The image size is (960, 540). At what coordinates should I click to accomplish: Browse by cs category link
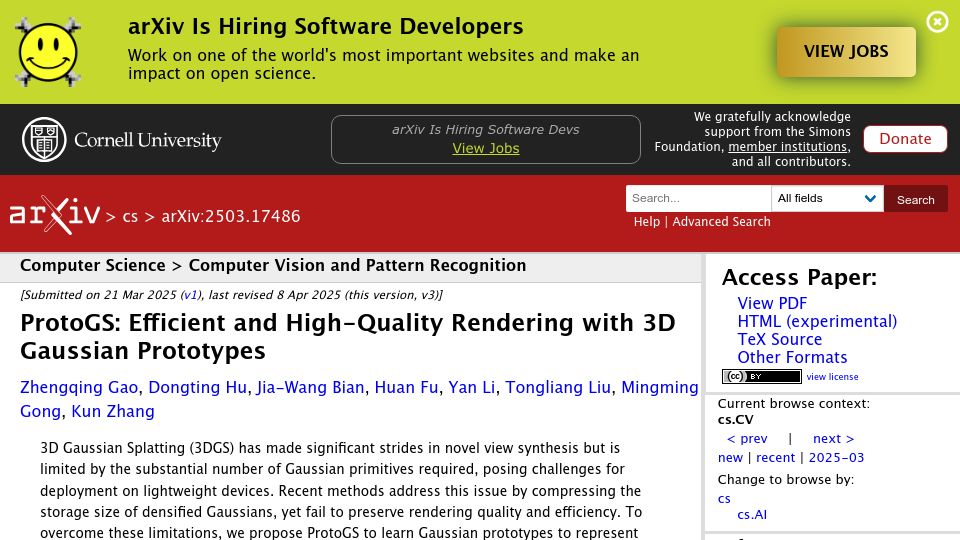click(x=724, y=498)
